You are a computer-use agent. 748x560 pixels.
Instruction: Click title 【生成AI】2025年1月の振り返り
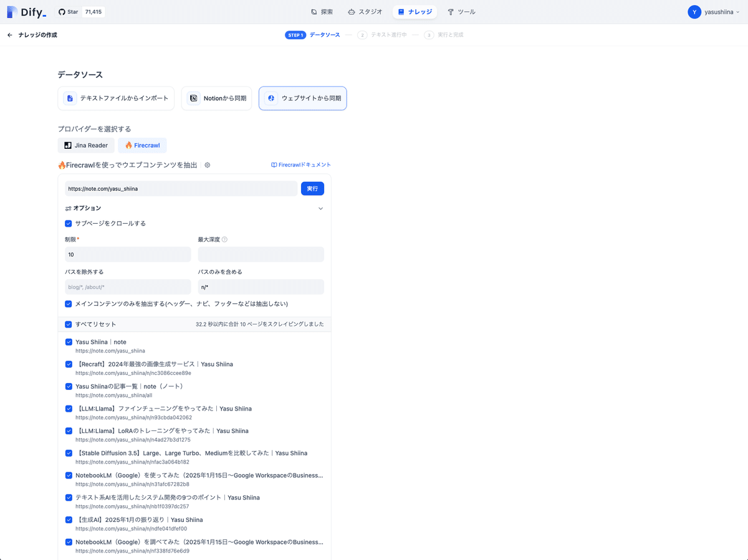(139, 520)
